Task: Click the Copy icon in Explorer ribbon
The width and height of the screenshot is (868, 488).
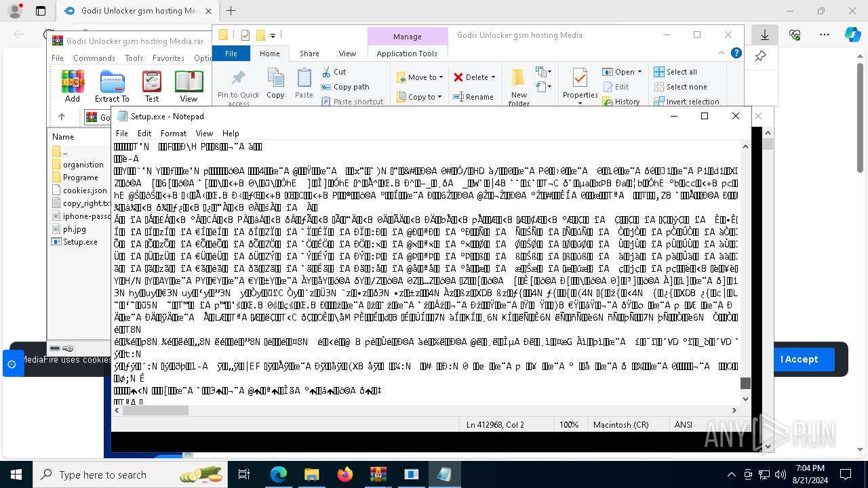Action: tap(275, 84)
